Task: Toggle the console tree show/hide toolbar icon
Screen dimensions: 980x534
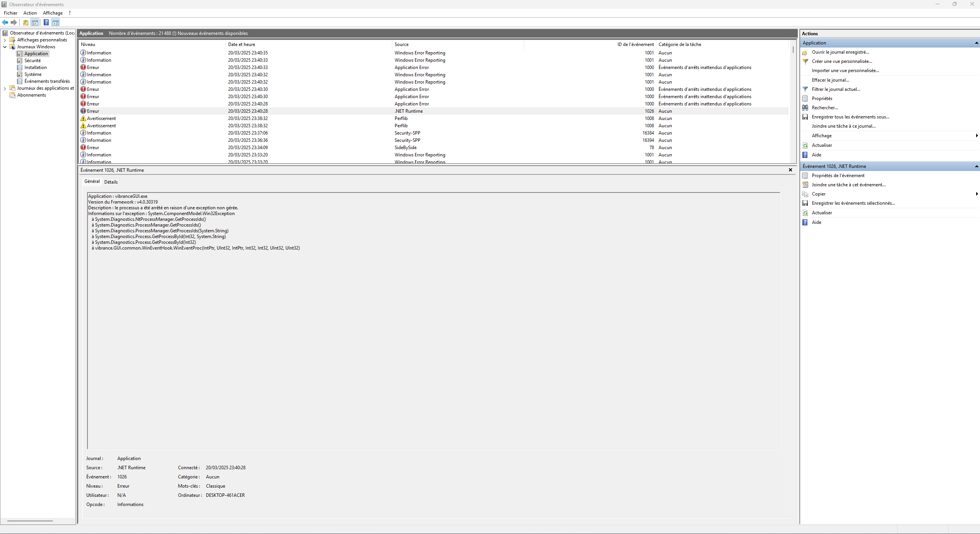Action: 35,22
